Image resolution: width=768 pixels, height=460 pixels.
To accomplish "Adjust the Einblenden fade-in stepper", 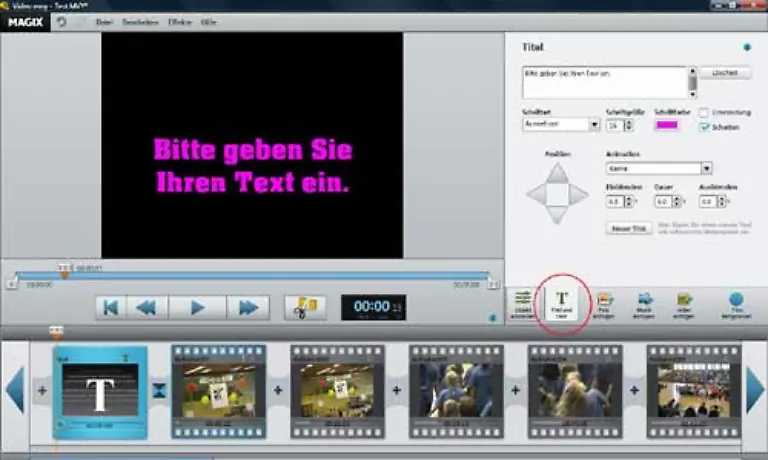I will 628,201.
